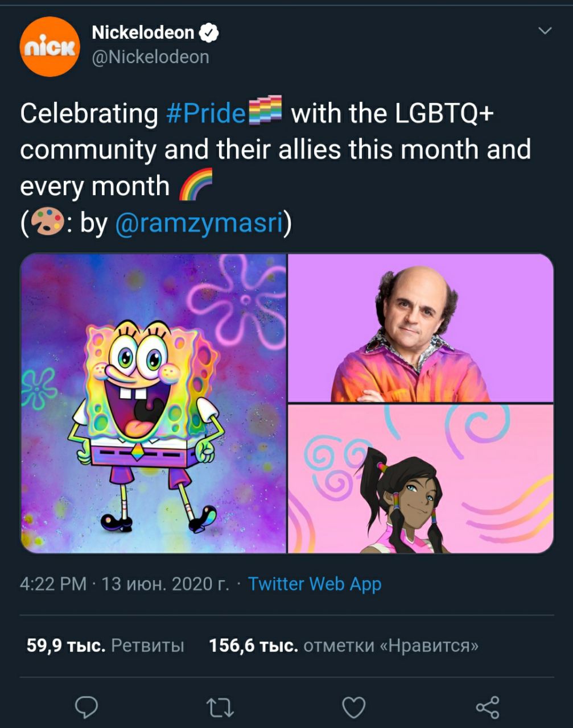This screenshot has width=573, height=728.
Task: Click the reply speech bubble icon
Action: click(x=86, y=708)
